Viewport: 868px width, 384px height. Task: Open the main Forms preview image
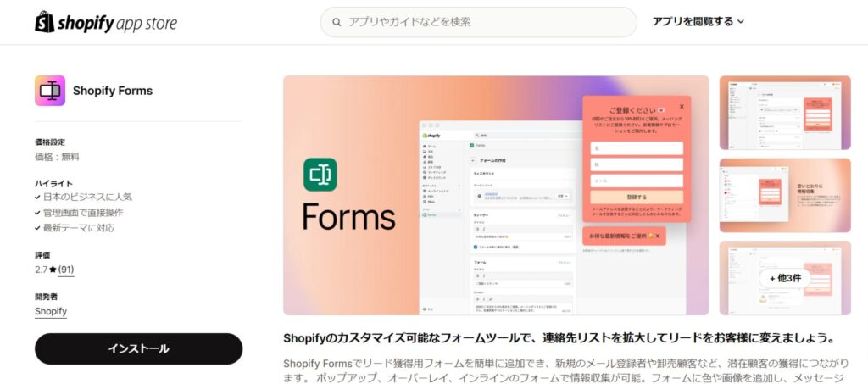[x=496, y=195]
